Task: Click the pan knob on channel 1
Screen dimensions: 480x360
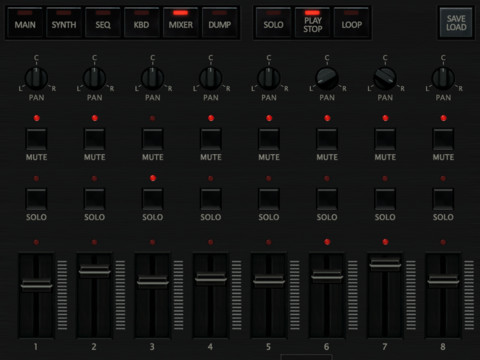Action: click(36, 78)
